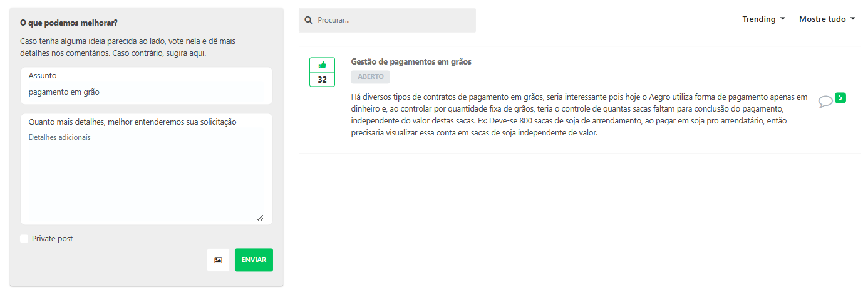Viewport: 868px width, 299px height.
Task: Click the post description about grain payment contracts
Action: click(579, 115)
